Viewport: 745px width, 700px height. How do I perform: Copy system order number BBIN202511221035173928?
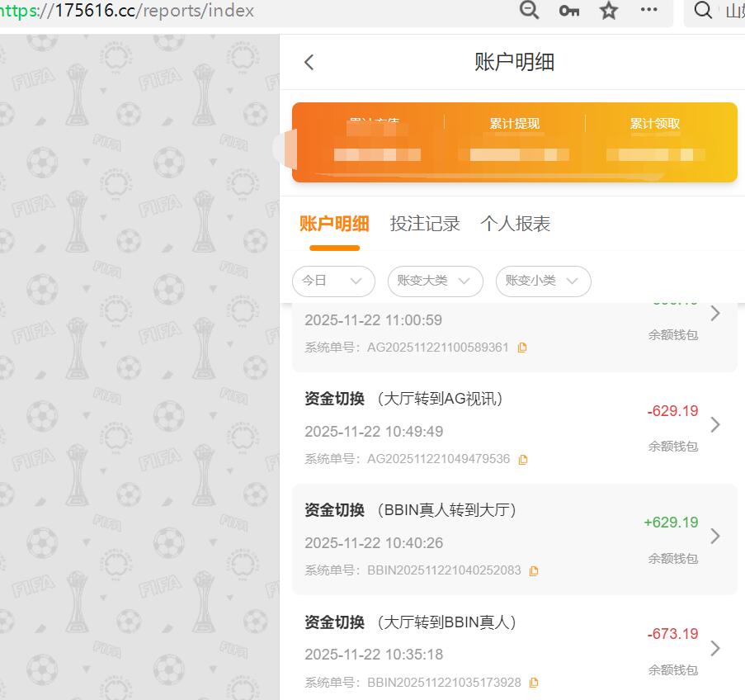tap(533, 683)
